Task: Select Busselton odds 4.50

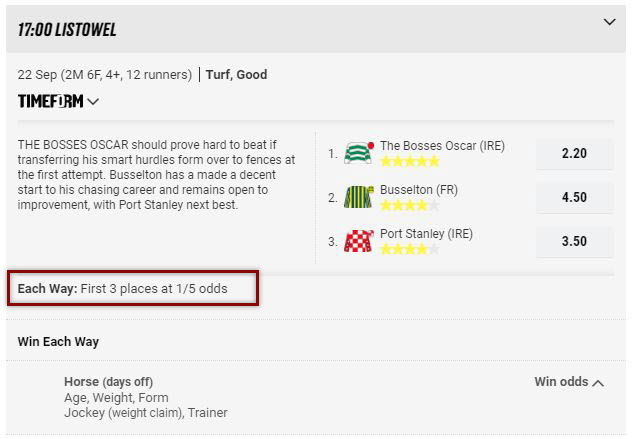Action: (574, 197)
